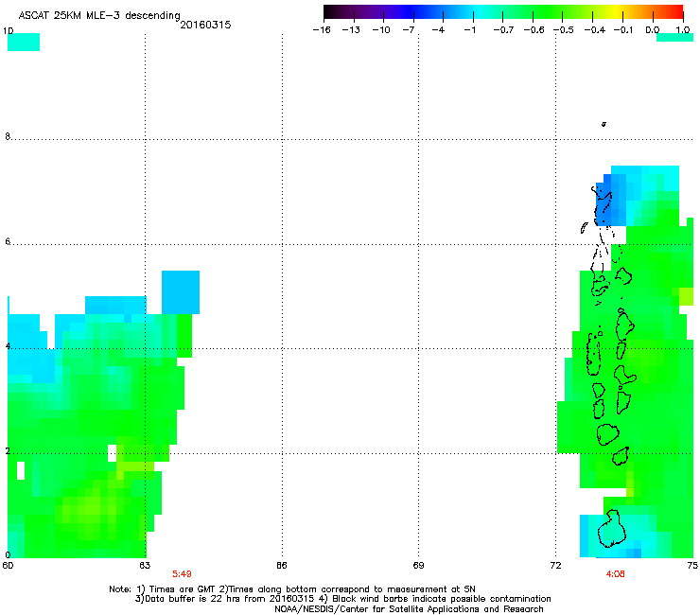Click the color scale label "-0.4"
This screenshot has width=700, height=615.
pos(594,30)
